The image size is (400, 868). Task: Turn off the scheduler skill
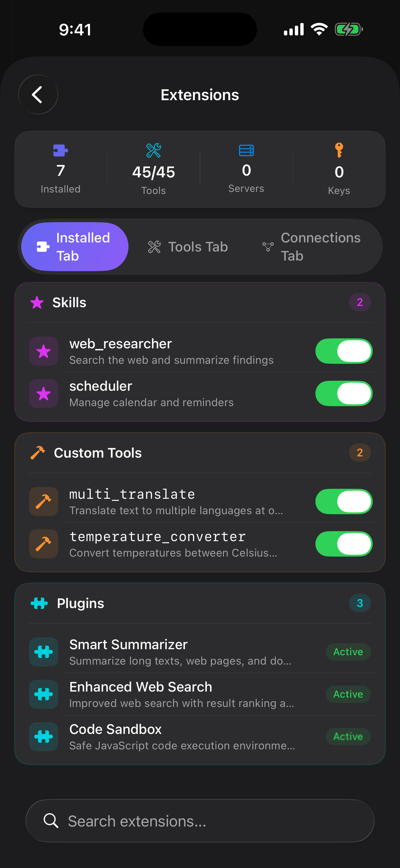click(x=344, y=393)
